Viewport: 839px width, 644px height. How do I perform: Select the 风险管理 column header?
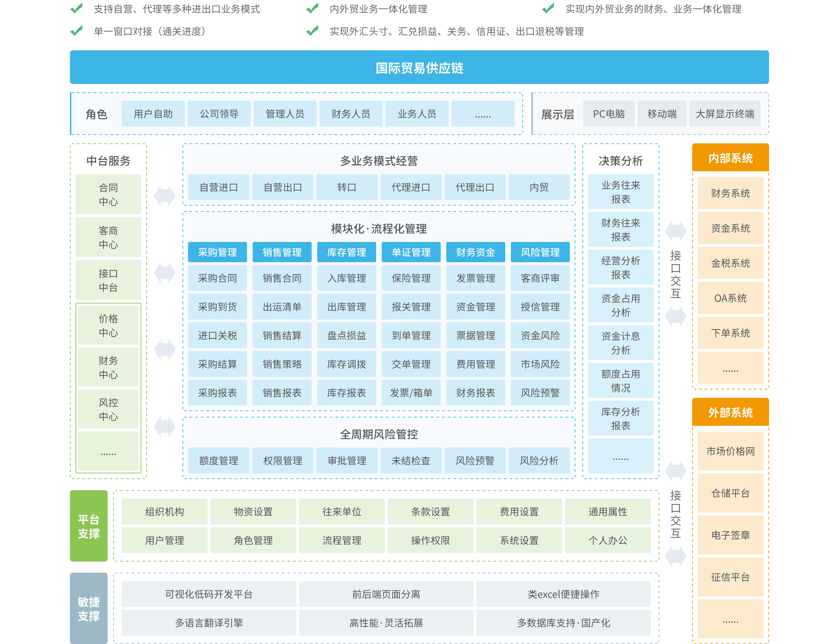tap(540, 252)
